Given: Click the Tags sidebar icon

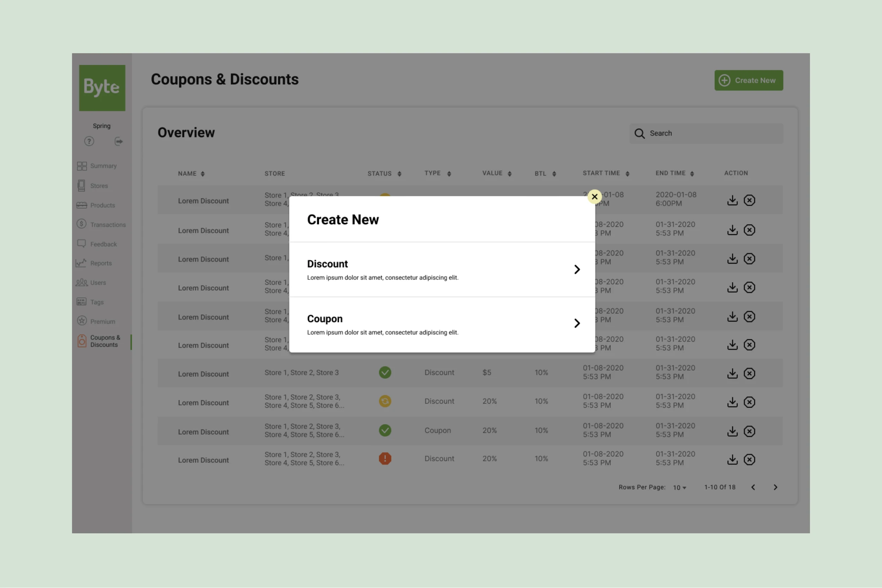Looking at the screenshot, I should [81, 302].
